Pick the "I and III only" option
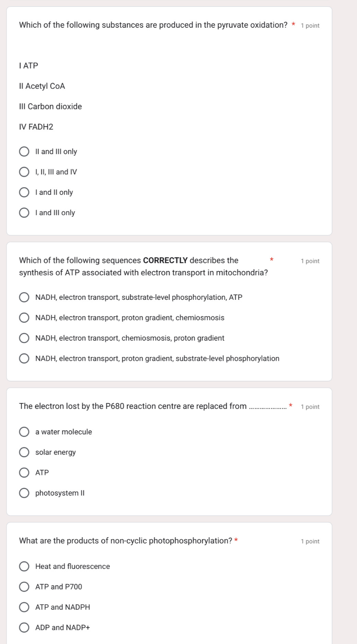The image size is (357, 644). click(24, 213)
